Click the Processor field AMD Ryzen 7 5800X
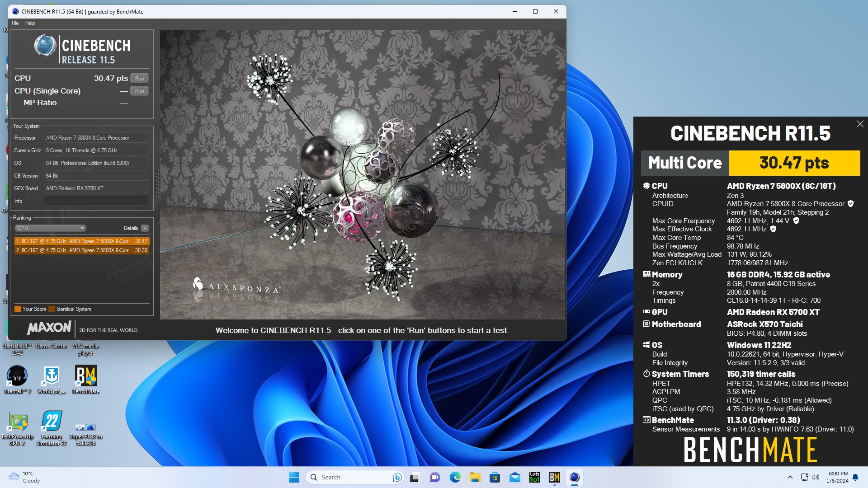This screenshot has height=488, width=868. pos(96,138)
